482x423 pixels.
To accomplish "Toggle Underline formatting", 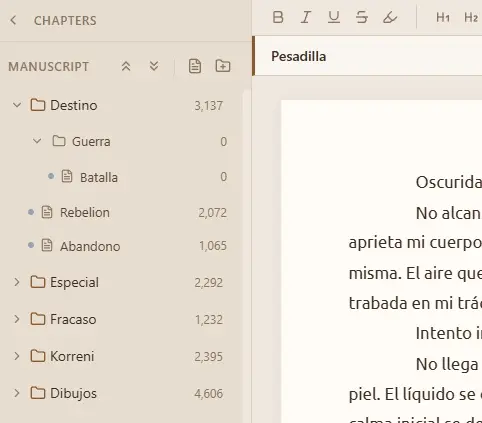I will 334,17.
